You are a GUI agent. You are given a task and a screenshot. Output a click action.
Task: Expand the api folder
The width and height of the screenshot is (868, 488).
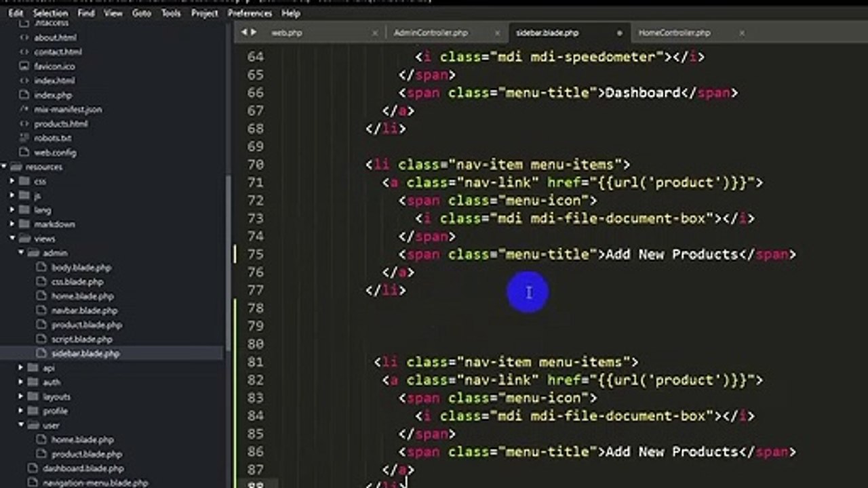21,368
